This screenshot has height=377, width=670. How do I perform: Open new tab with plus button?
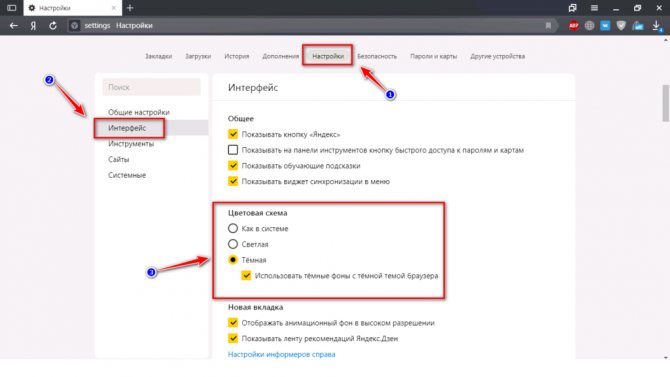coord(130,8)
